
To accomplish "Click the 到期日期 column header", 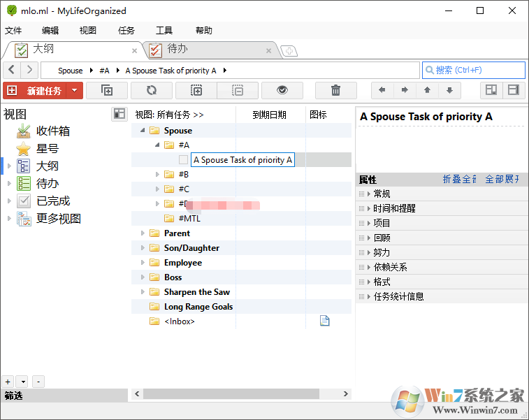I will (269, 115).
